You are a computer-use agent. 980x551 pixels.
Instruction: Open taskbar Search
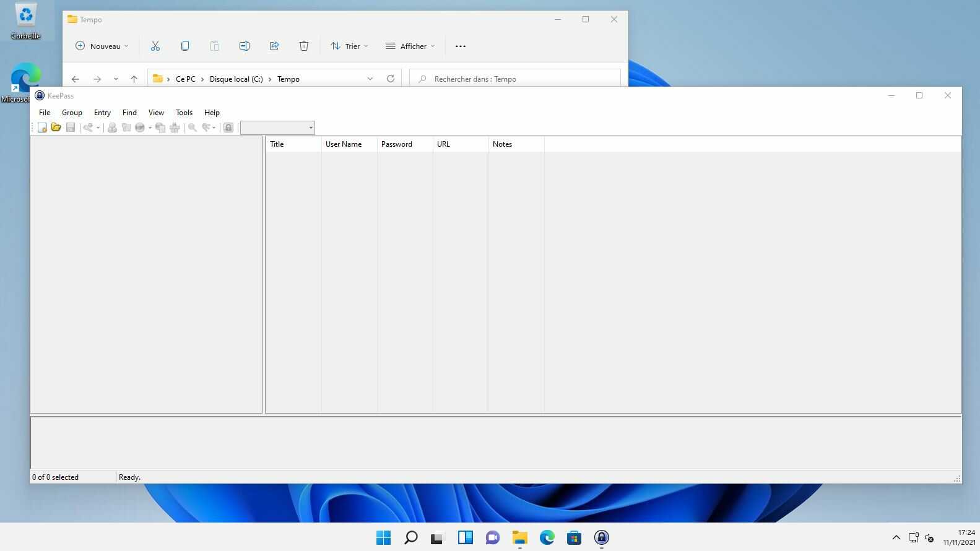(x=411, y=537)
